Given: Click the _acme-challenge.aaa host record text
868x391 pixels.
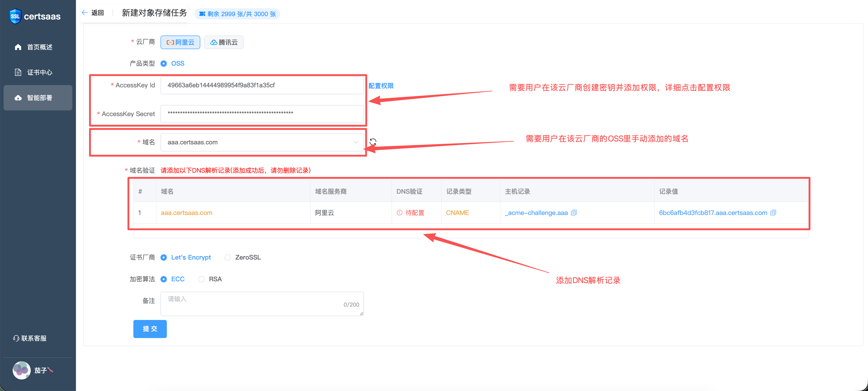Looking at the screenshot, I should [536, 213].
